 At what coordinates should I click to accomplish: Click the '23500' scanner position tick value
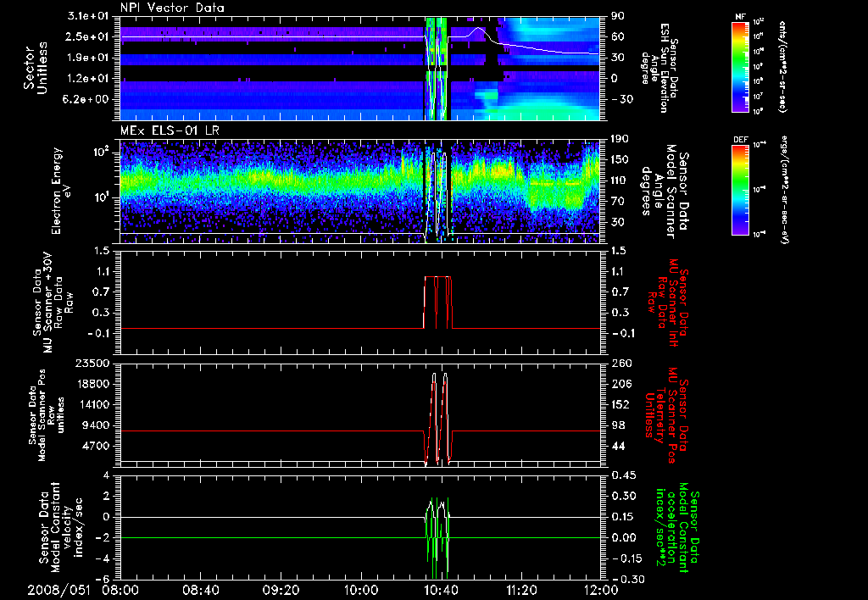coord(92,363)
